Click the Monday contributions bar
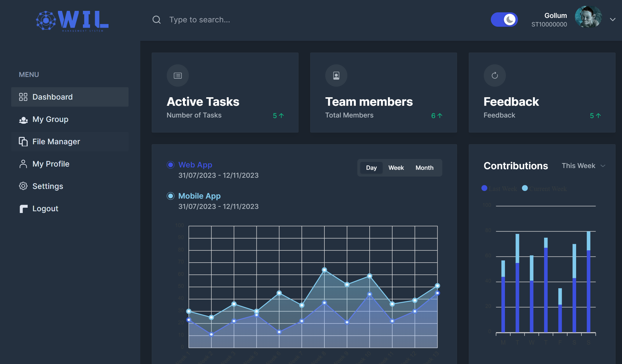 503,296
